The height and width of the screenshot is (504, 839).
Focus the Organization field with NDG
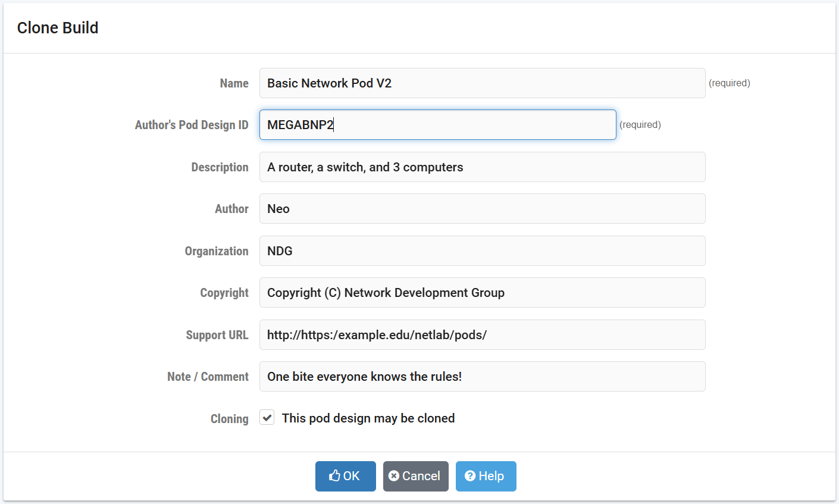(482, 251)
